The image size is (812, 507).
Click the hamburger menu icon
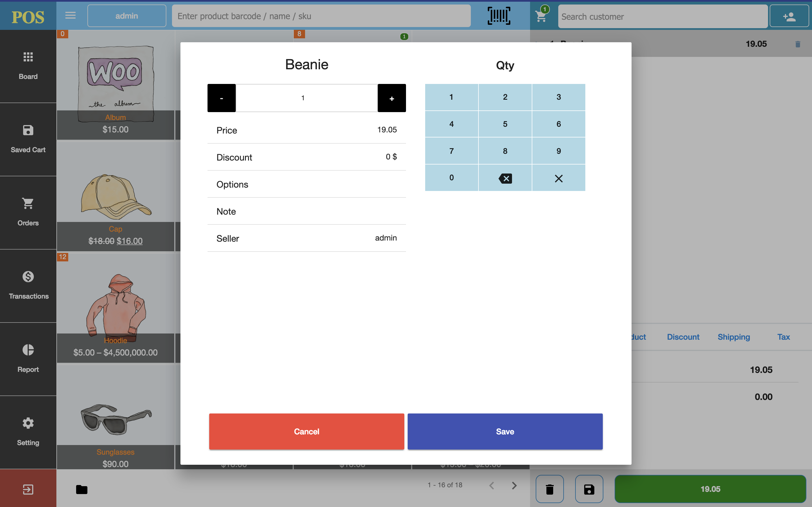click(70, 15)
